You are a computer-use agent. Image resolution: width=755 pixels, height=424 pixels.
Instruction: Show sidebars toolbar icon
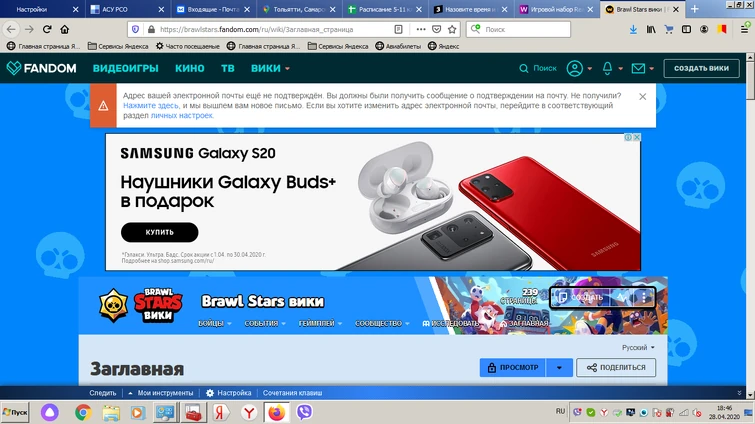686,29
